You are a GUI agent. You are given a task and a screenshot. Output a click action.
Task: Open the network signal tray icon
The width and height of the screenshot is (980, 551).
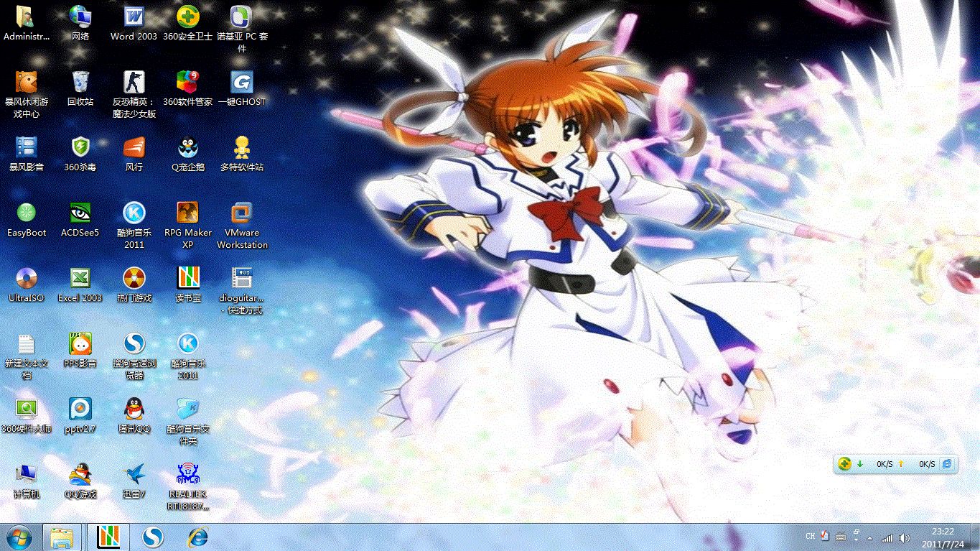[x=888, y=537]
